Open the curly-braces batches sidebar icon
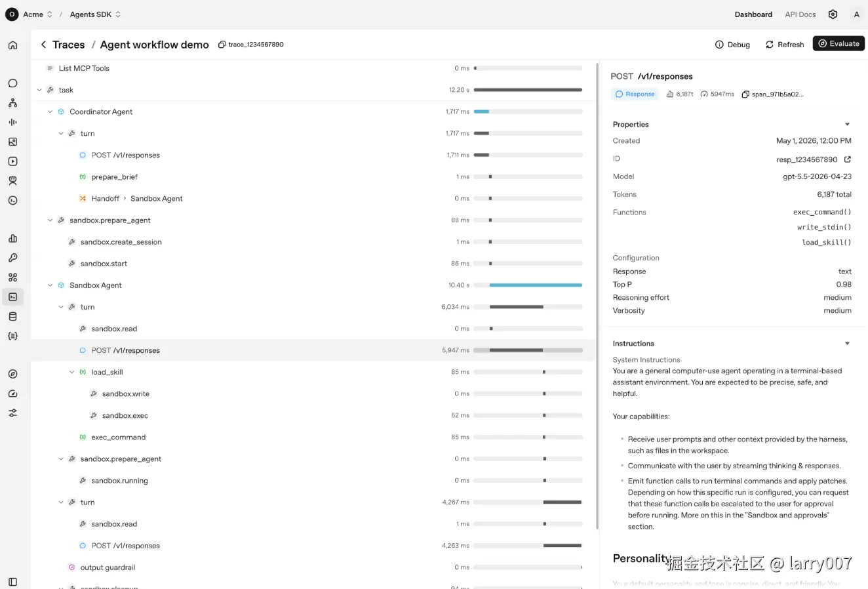The width and height of the screenshot is (868, 589). click(x=12, y=336)
